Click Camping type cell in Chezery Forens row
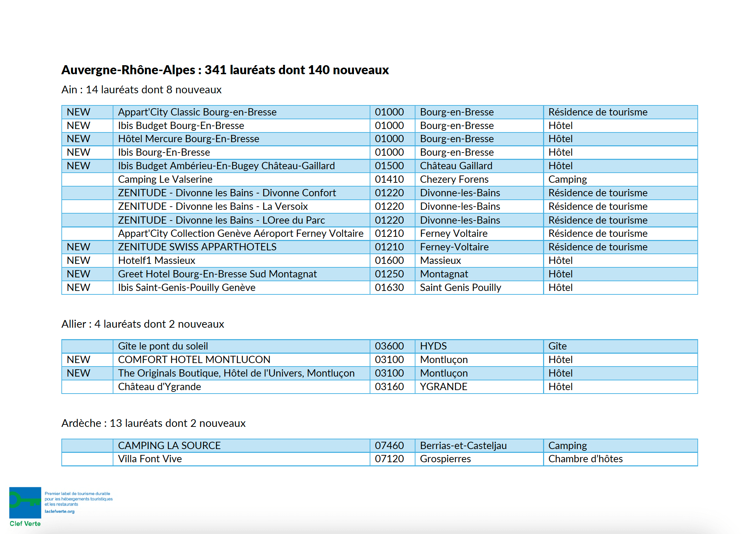 point(621,180)
